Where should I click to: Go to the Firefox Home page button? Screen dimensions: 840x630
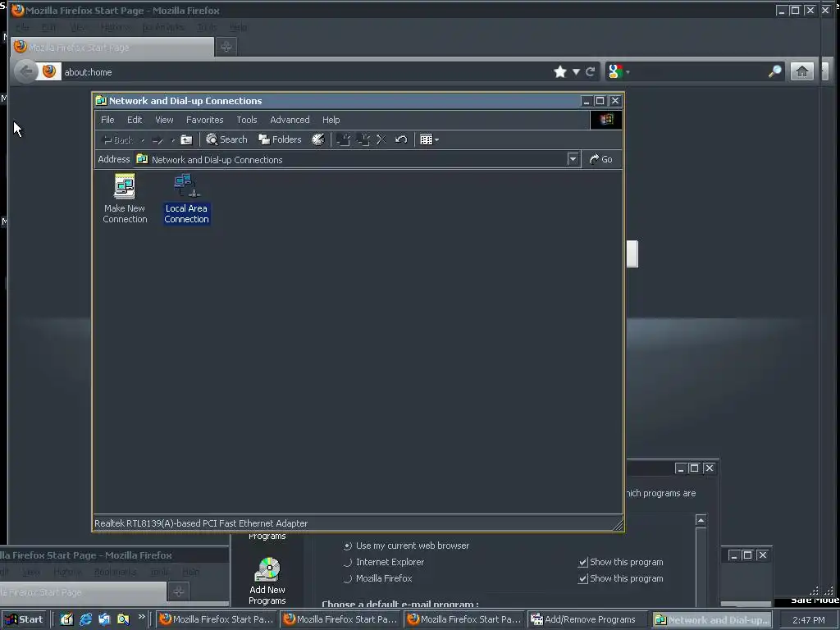coord(801,71)
